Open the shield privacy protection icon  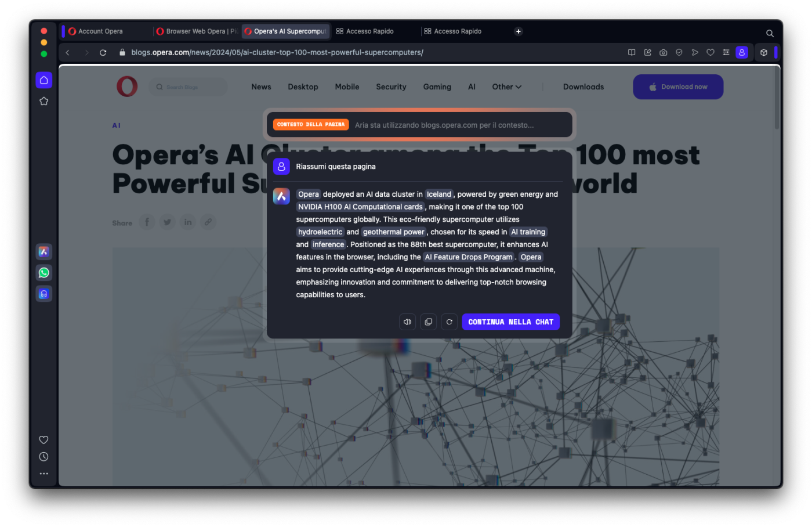pos(679,52)
